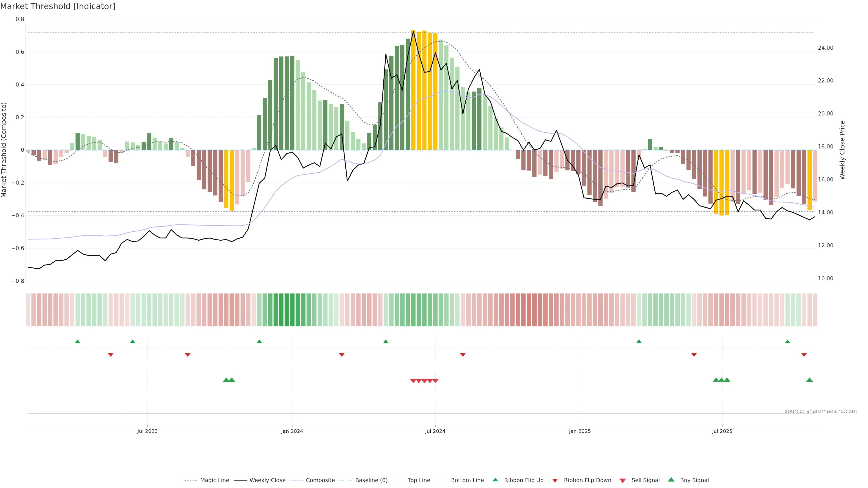Click the source: sharemaestro.com text
This screenshot has width=868, height=488.
[x=821, y=411]
